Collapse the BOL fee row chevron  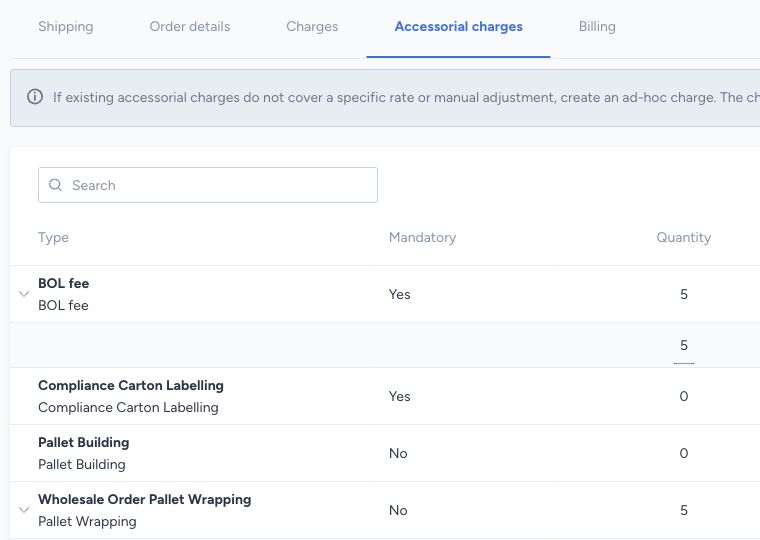(24, 294)
